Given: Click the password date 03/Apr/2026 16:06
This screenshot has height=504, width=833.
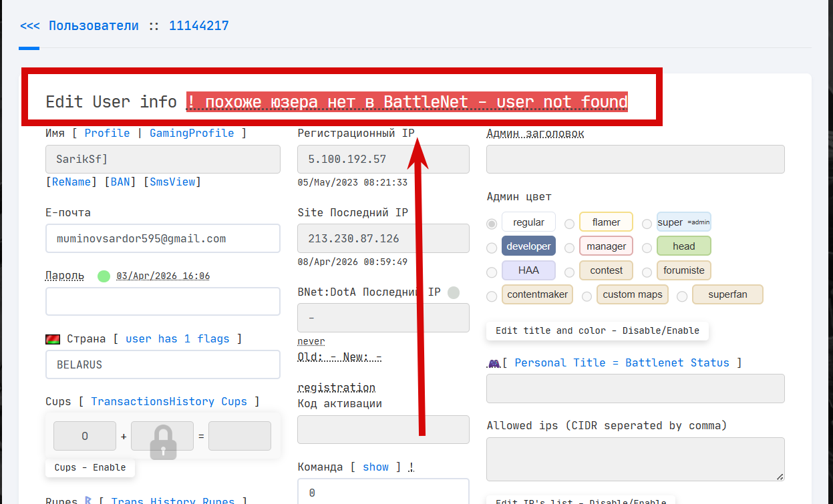Looking at the screenshot, I should [163, 276].
